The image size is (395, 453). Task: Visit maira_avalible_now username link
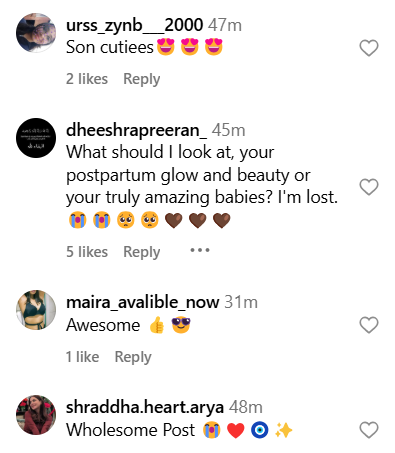tap(143, 302)
